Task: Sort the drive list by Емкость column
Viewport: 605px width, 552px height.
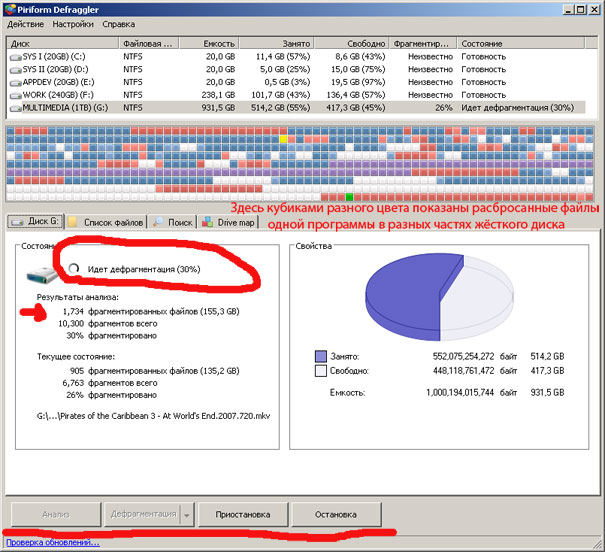Action: point(219,44)
